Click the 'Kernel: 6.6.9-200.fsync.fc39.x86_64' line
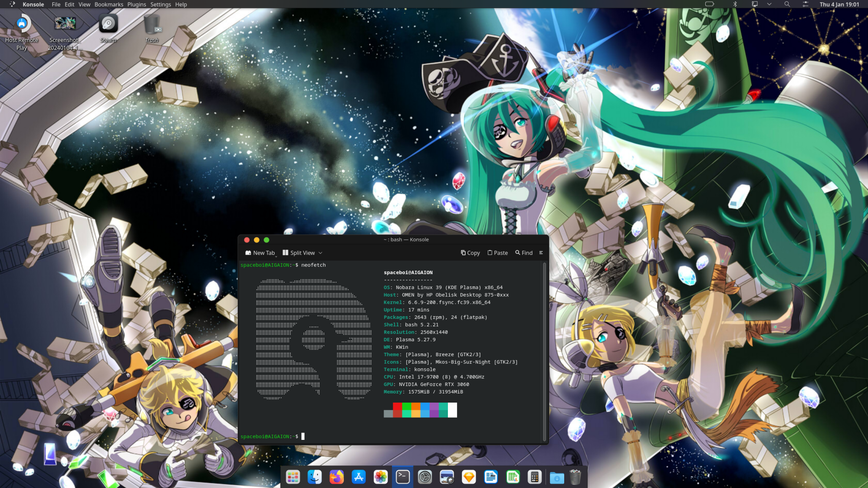868x488 pixels. click(437, 302)
